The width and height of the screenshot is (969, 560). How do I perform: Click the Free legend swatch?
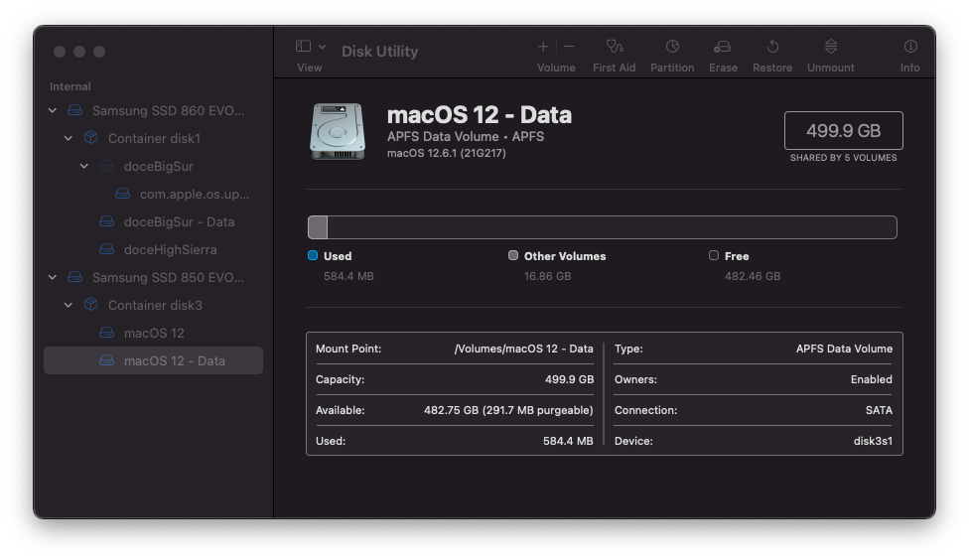point(714,255)
